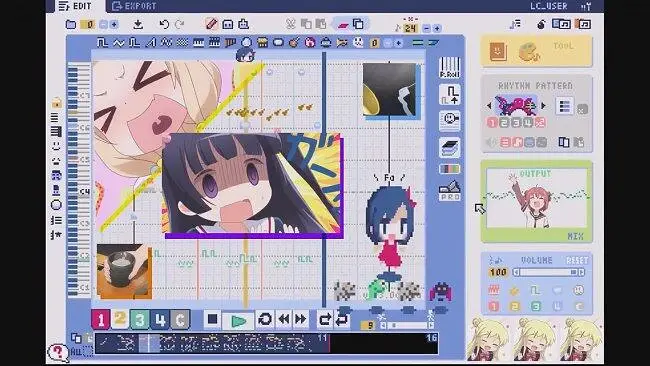Select volume track button 3
650x366 pixels.
(536, 306)
